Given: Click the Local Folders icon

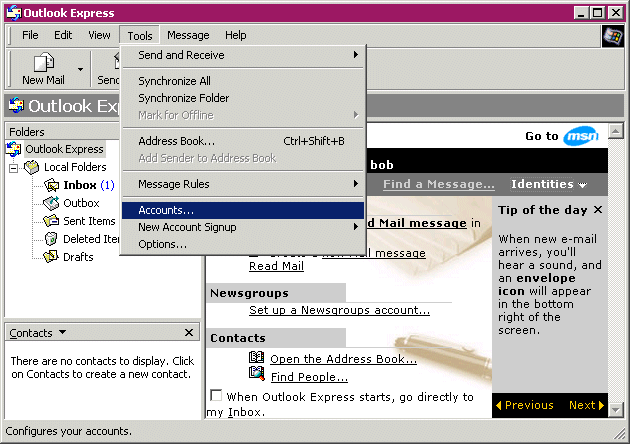Looking at the screenshot, I should coord(32,167).
